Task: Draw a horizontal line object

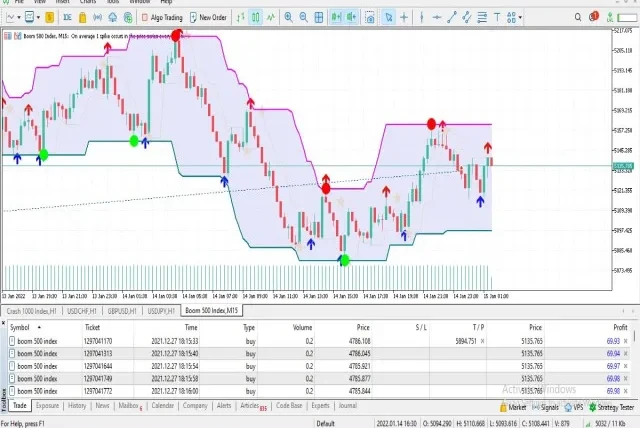Action: (437, 18)
